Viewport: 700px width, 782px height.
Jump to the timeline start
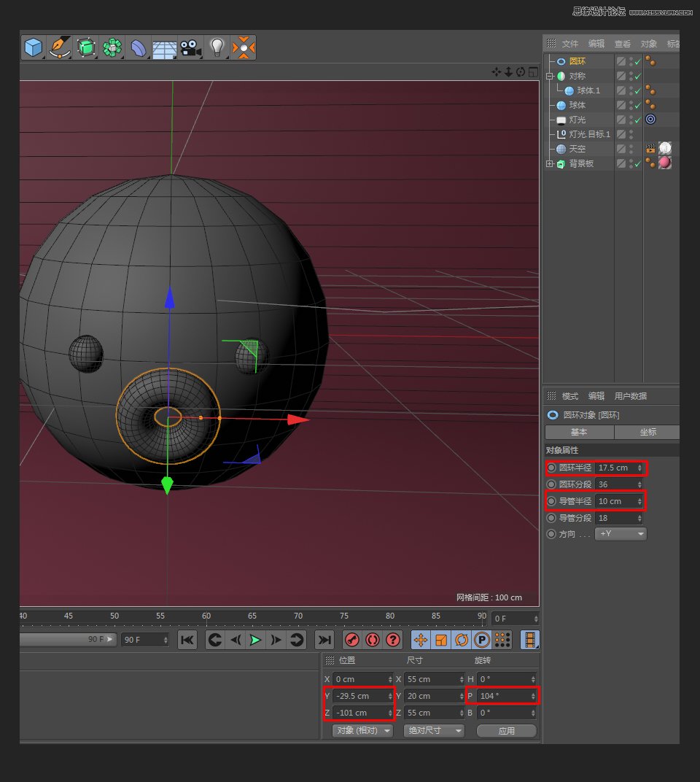click(187, 640)
